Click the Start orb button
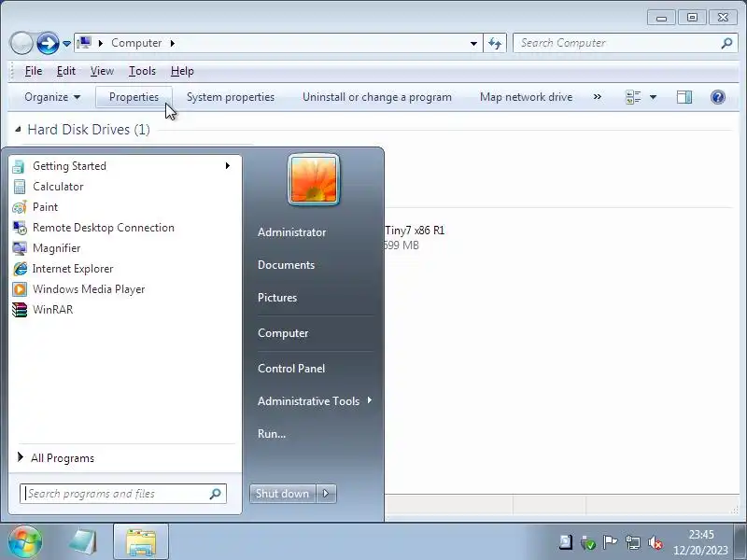Viewport: 747px width, 560px height. (24, 541)
